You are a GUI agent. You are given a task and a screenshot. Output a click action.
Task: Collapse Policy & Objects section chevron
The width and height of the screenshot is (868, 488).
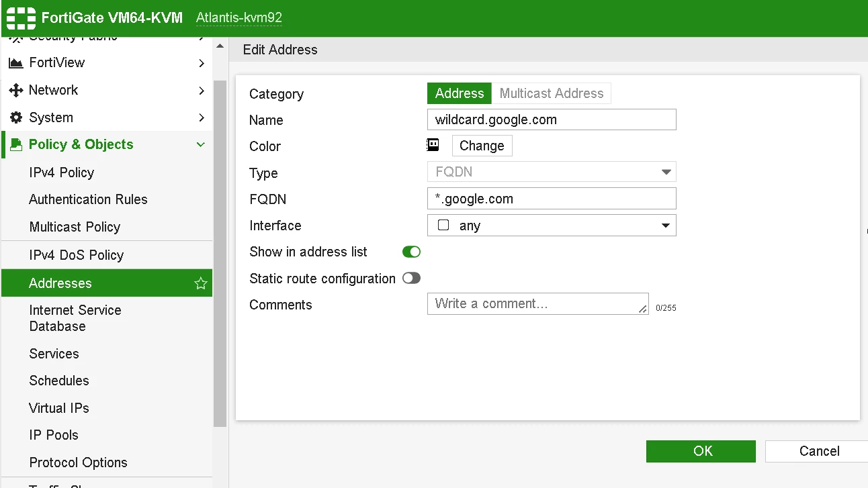[x=200, y=144]
